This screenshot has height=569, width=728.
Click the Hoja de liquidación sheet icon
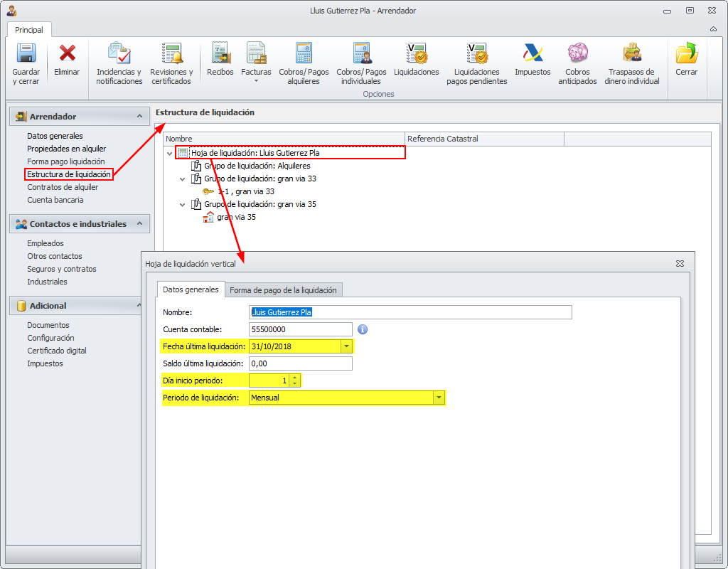coord(183,153)
